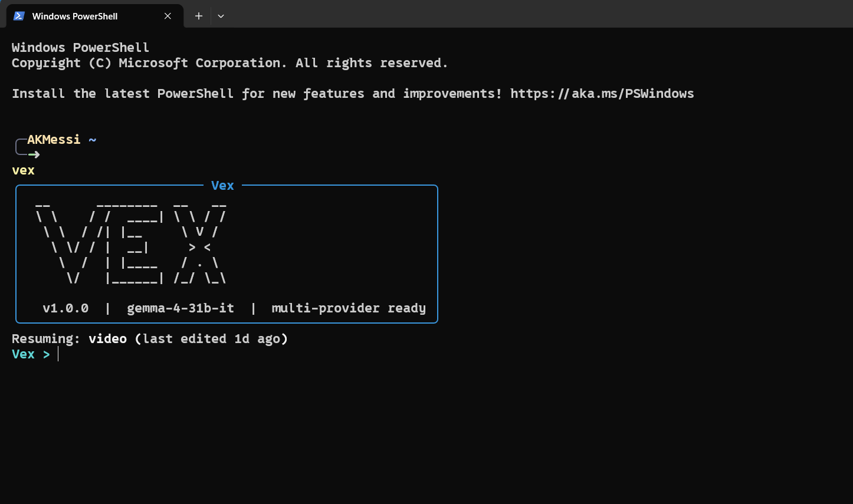Click the typed 'vex' command text

point(23,170)
